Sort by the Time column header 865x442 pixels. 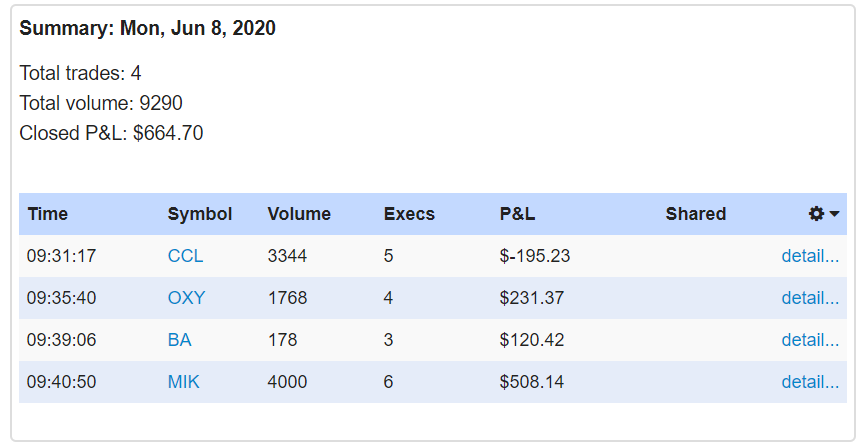(x=48, y=214)
